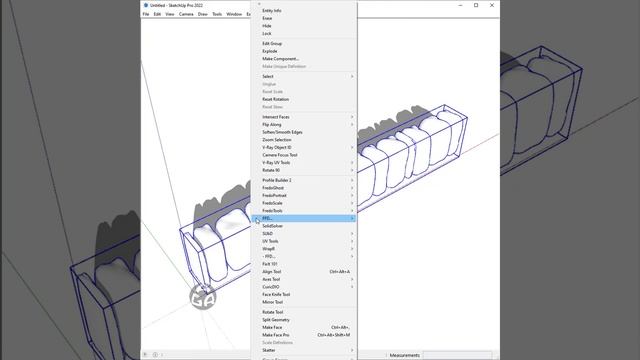The width and height of the screenshot is (640, 360).
Task: Open the CurviDIO submenu
Action: (304, 287)
